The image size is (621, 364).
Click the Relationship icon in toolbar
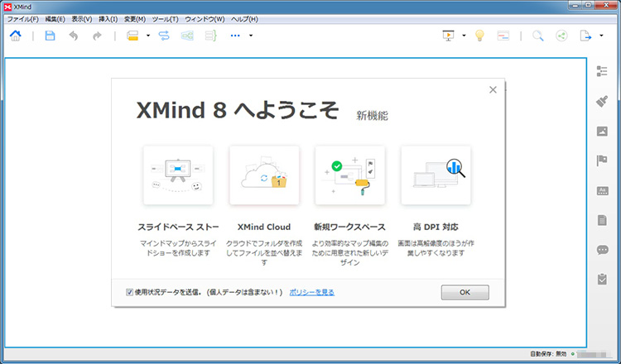click(x=164, y=36)
